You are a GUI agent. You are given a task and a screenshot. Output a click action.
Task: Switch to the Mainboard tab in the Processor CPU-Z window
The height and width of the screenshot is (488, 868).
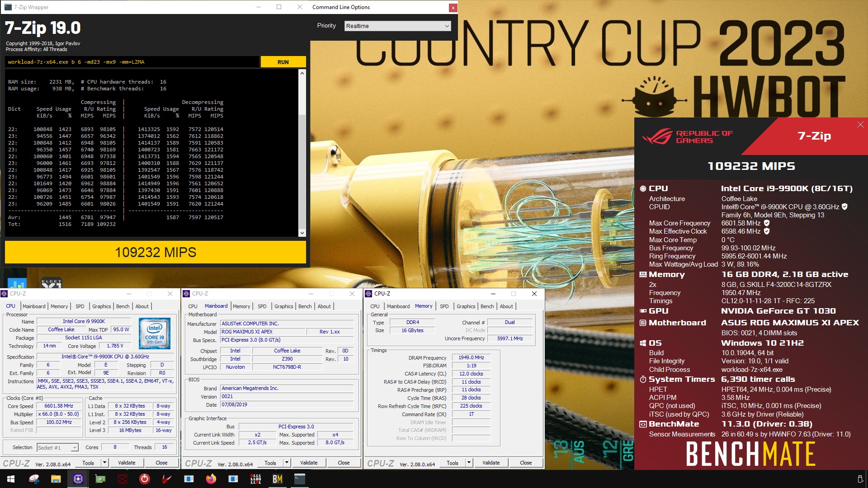34,306
